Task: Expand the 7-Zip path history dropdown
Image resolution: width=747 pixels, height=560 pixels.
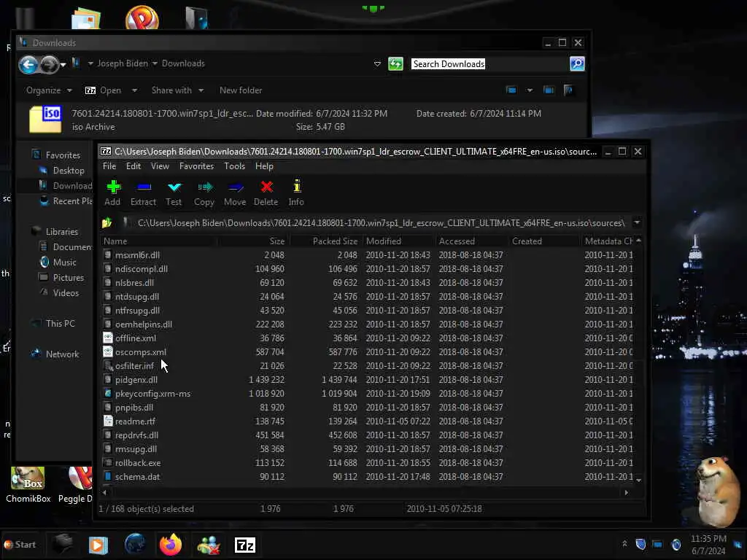Action: point(637,222)
